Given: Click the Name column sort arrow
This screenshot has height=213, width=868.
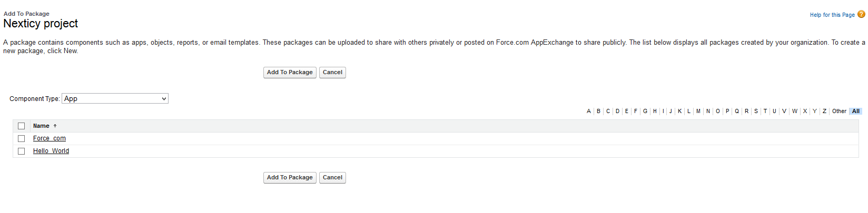Looking at the screenshot, I should (x=55, y=126).
